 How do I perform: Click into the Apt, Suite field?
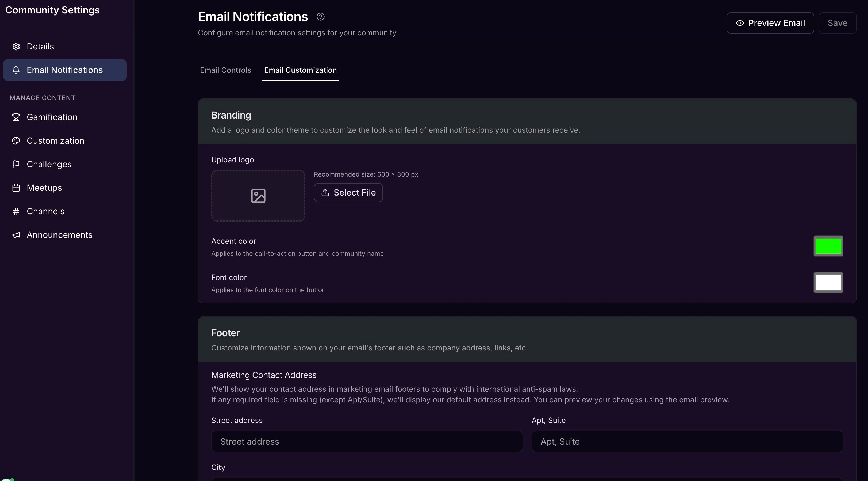[687, 442]
